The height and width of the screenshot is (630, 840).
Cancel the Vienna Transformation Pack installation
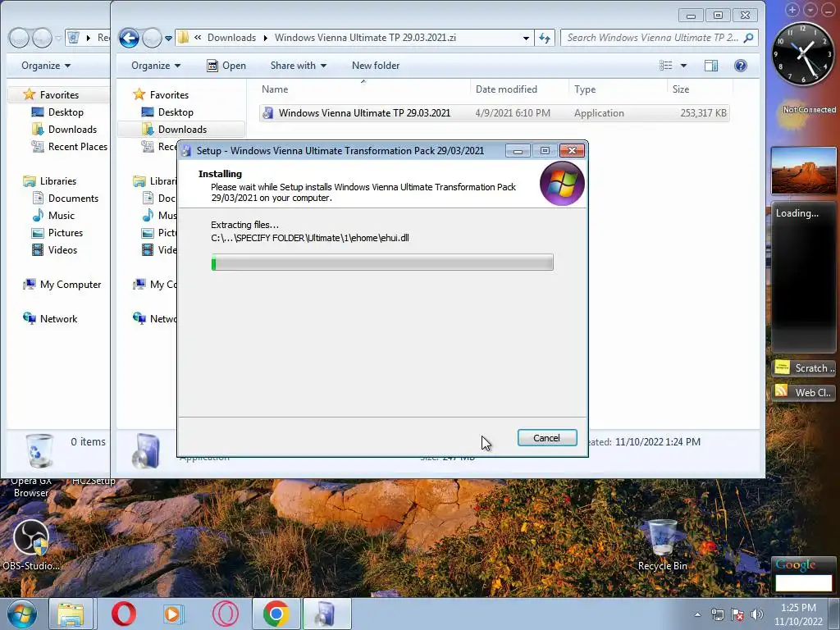tap(547, 438)
